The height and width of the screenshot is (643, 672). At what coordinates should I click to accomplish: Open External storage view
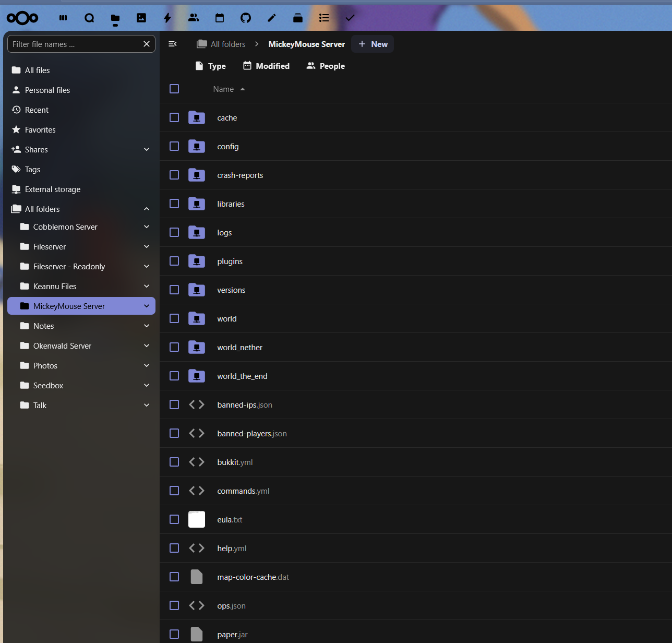(x=81, y=189)
